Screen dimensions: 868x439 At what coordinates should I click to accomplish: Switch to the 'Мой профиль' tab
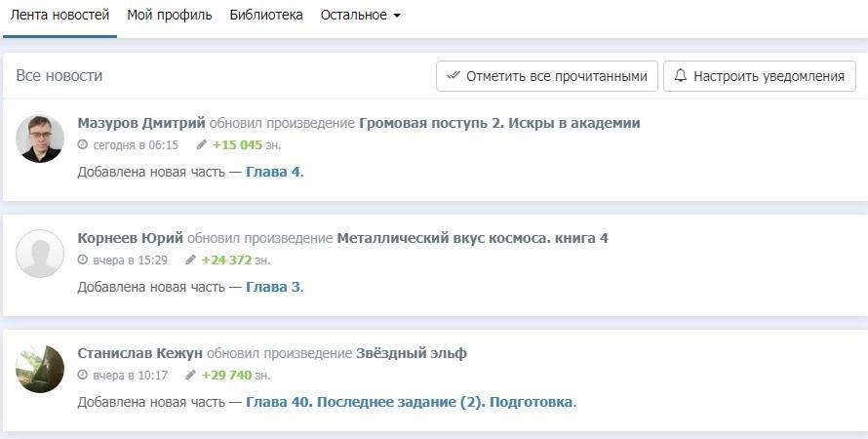pos(170,16)
